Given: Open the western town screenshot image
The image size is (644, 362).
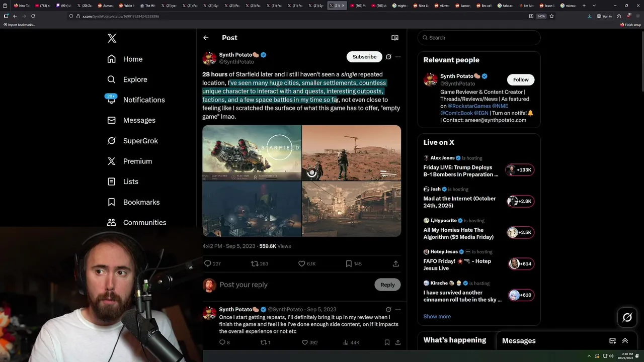Looking at the screenshot, I should coord(352,209).
